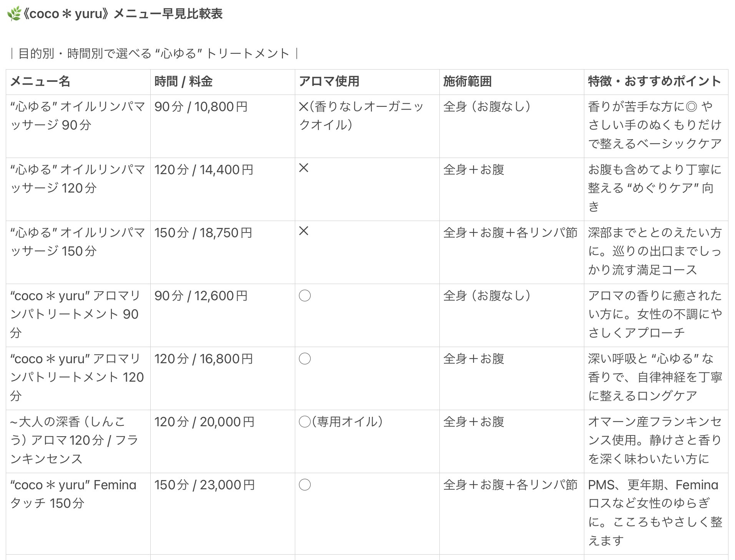Image resolution: width=735 pixels, height=560 pixels.
Task: Click the 特徴・おすすめポイント column header
Action: coord(654,81)
